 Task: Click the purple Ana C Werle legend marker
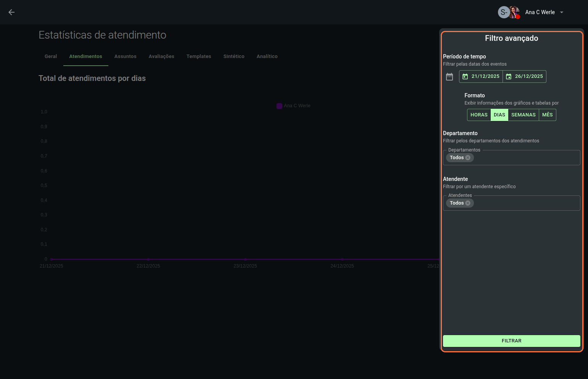(279, 106)
